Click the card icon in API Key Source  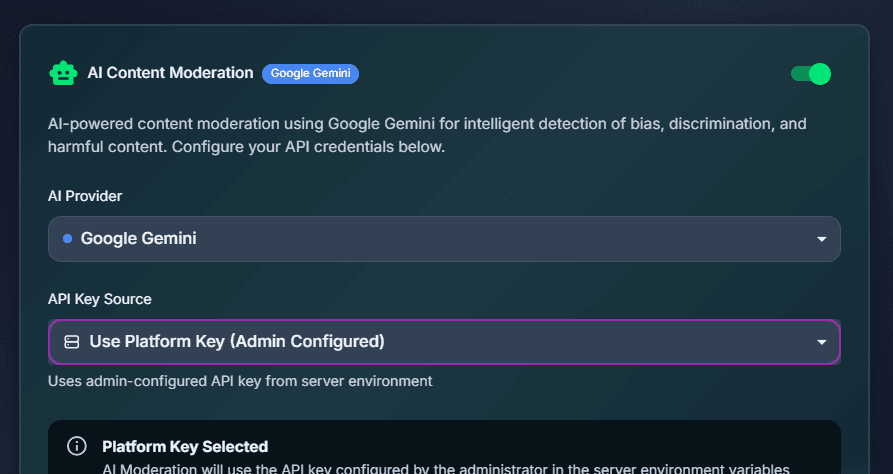[71, 342]
